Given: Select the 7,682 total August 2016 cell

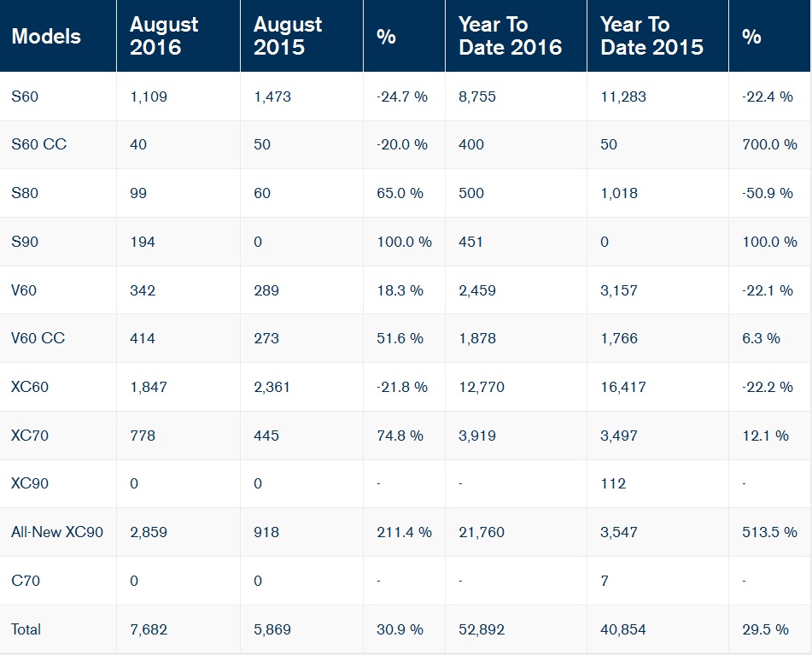Looking at the screenshot, I should [149, 629].
